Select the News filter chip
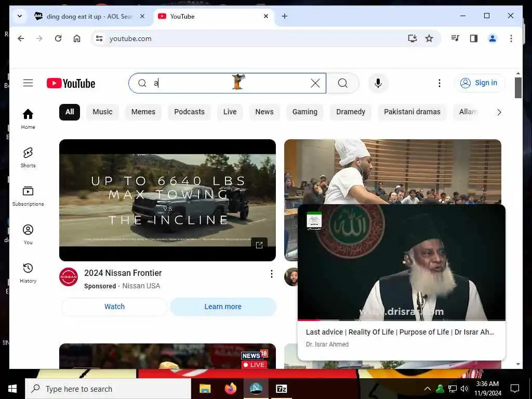 tap(264, 112)
